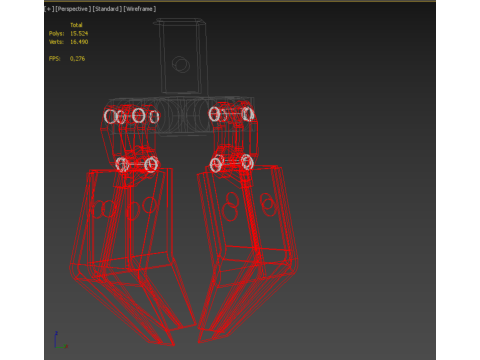
Task: Click the FPS value 0,276
Action: pyautogui.click(x=77, y=59)
